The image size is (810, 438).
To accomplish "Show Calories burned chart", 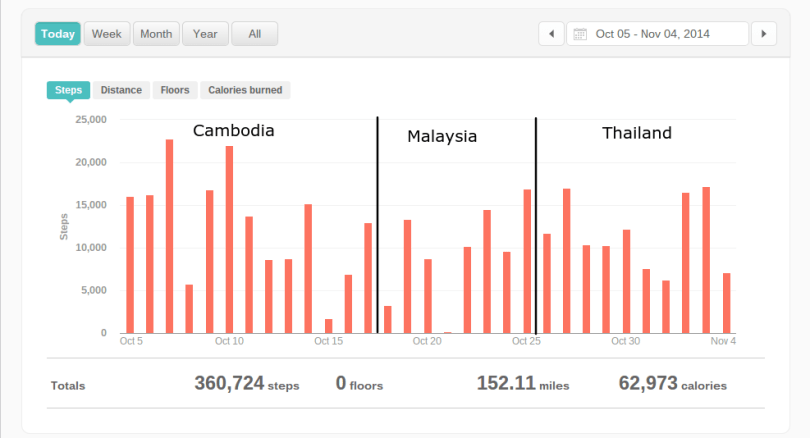I will point(245,90).
